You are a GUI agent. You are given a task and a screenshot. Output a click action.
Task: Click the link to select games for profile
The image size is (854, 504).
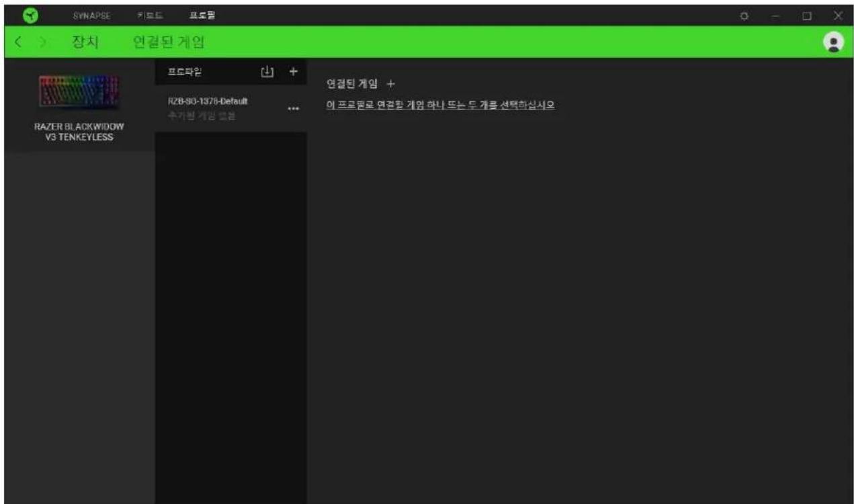coord(440,106)
